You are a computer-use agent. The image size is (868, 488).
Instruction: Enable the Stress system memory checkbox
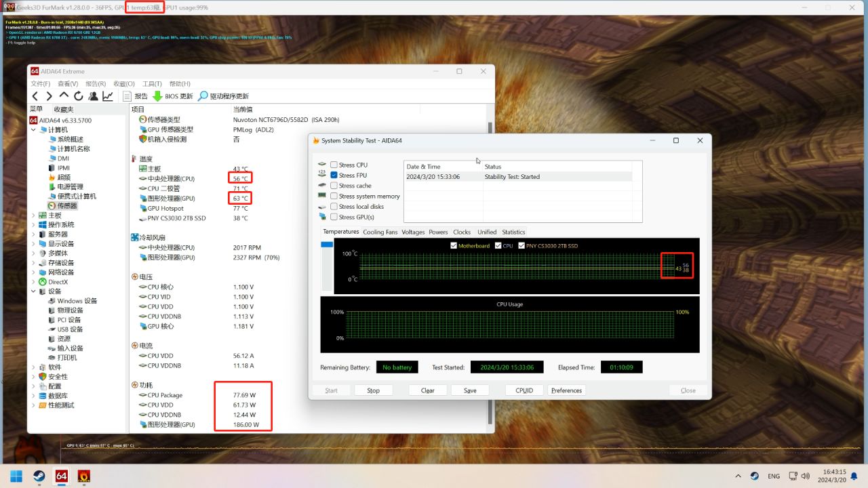[x=334, y=196]
